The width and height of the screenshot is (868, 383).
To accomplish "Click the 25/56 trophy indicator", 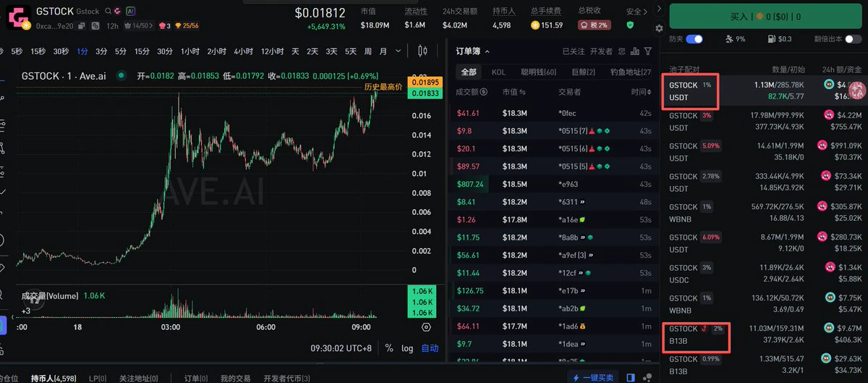I will click(x=188, y=26).
